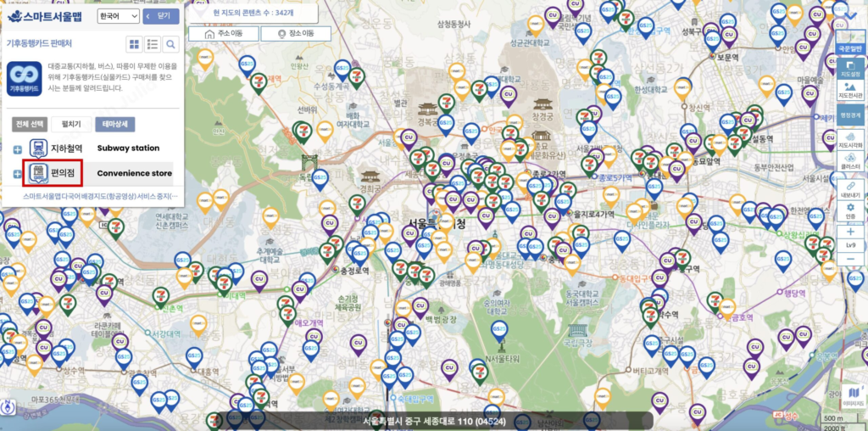
Task: Click the Convenience store label
Action: (135, 173)
